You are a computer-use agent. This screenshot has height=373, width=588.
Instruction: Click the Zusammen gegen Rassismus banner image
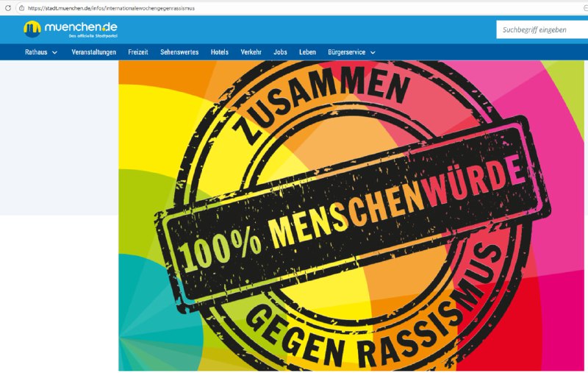351,216
